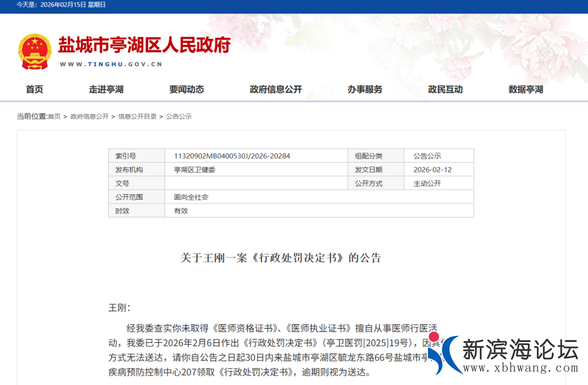This screenshot has height=385, width=588.
Task: Click the publish date 2026-02-12 cell
Action: point(432,170)
